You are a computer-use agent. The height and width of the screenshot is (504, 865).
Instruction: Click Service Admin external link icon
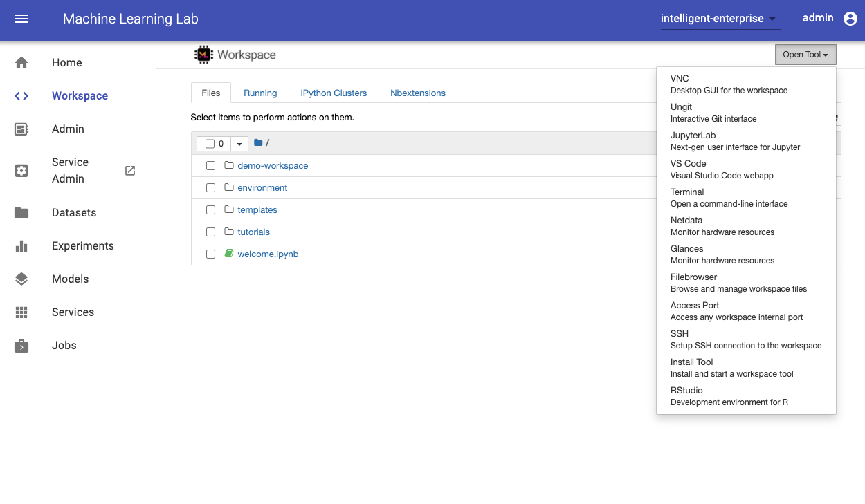(130, 171)
